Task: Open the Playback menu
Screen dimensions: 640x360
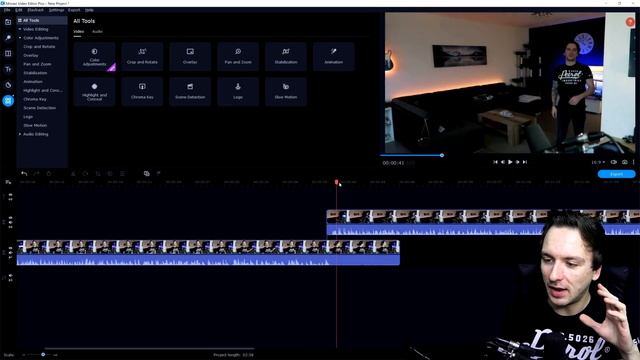Action: tap(36, 10)
